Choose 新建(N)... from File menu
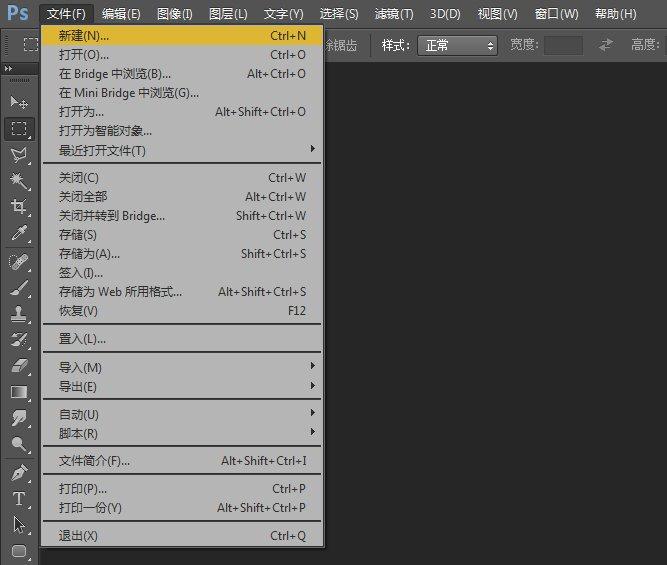Screen dimensions: 667x565 (182, 36)
